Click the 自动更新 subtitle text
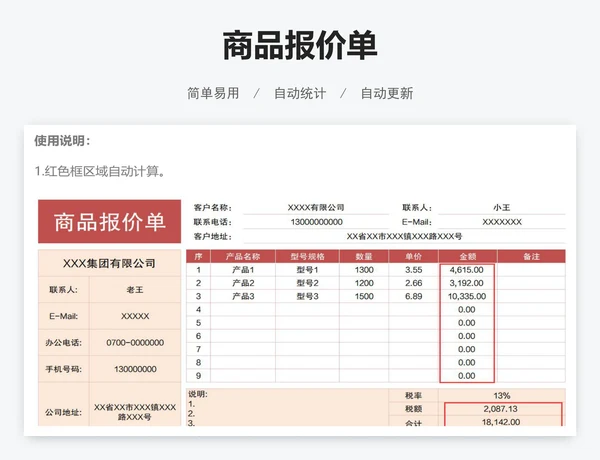The width and height of the screenshot is (600, 460). click(x=387, y=93)
